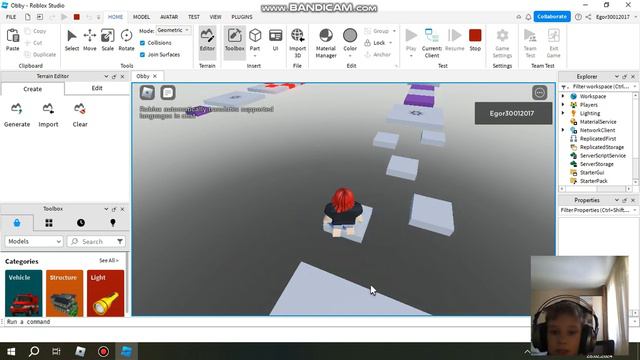Activate the Scale tool
Viewport: 640px width, 360px height.
107,40
